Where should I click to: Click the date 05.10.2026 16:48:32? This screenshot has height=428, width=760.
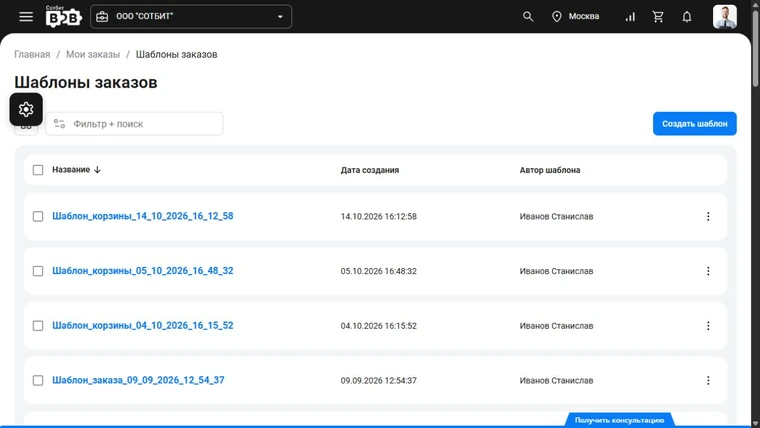coord(379,271)
